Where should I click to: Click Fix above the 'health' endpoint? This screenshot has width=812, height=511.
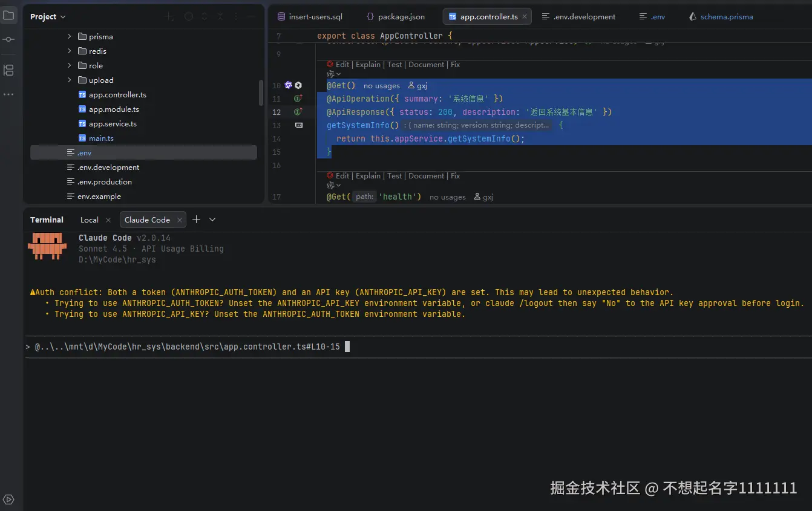coord(456,176)
